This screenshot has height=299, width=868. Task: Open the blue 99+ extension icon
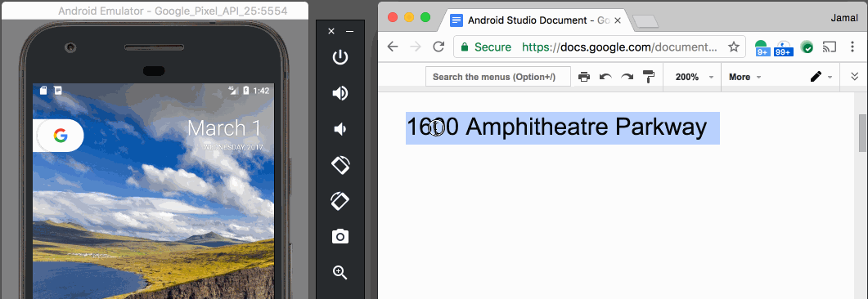tap(783, 48)
